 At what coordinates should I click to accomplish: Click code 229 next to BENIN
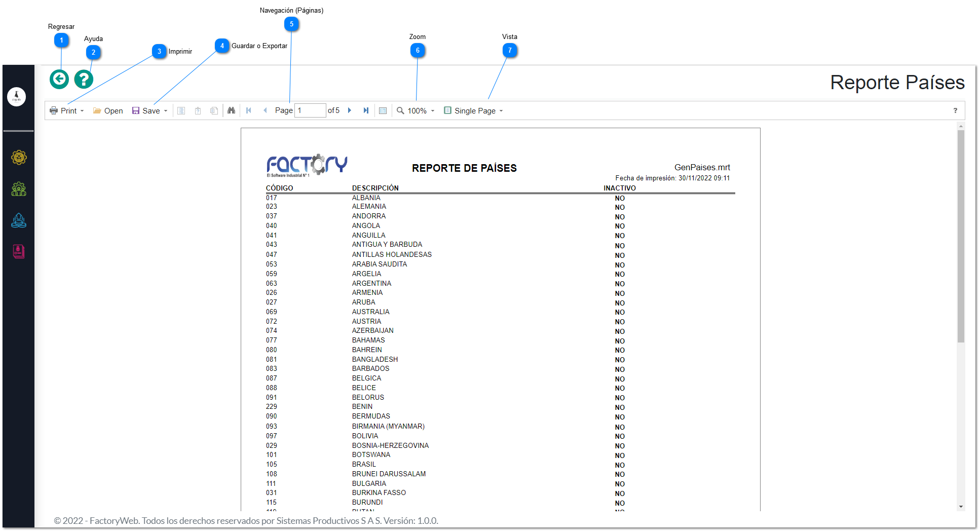click(x=272, y=406)
